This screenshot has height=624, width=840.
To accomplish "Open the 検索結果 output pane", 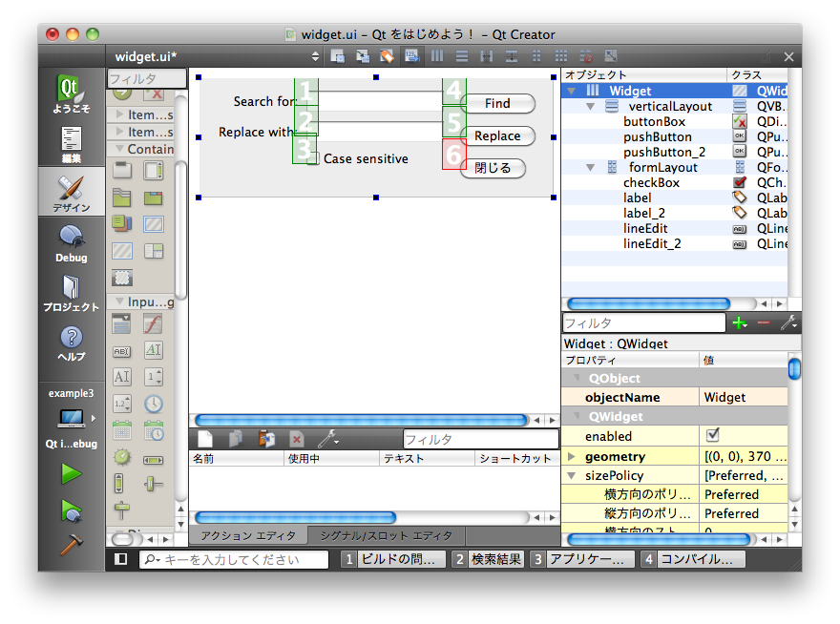I will pos(488,560).
